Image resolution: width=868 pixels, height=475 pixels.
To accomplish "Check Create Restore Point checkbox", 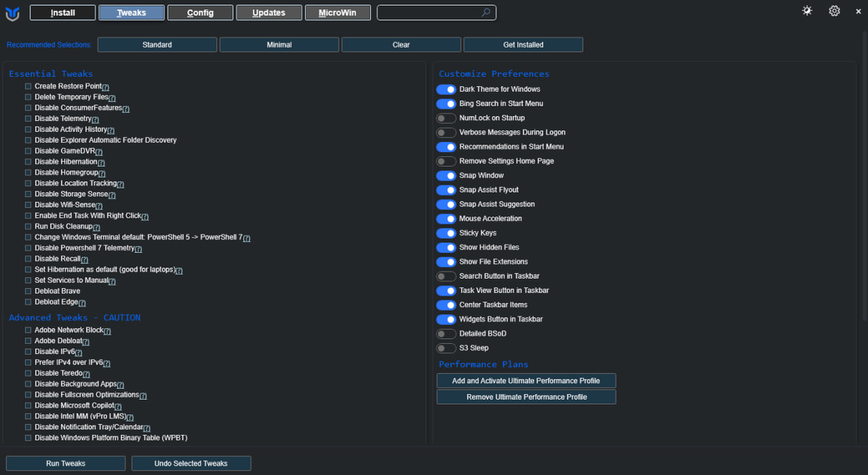I will tap(28, 86).
